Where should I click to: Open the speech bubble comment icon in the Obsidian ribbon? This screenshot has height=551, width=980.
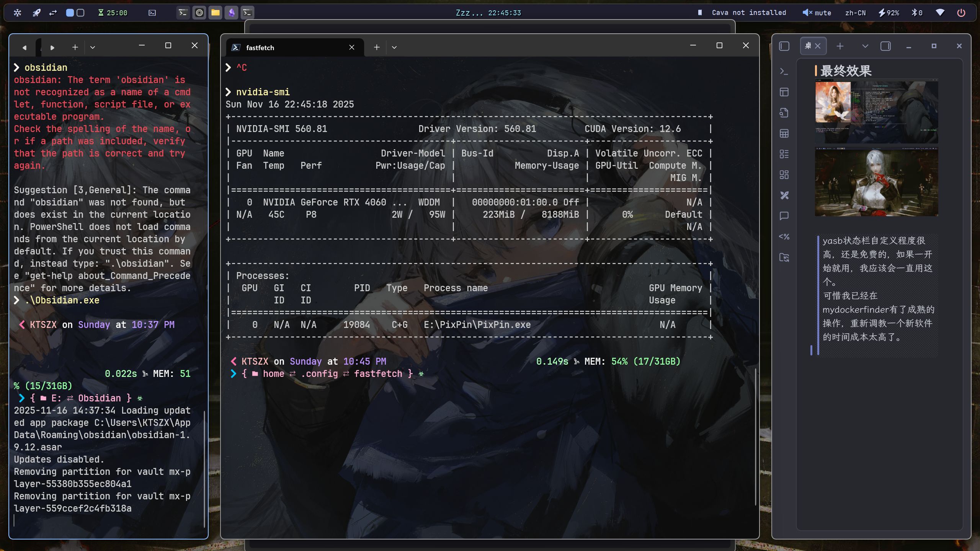(784, 216)
